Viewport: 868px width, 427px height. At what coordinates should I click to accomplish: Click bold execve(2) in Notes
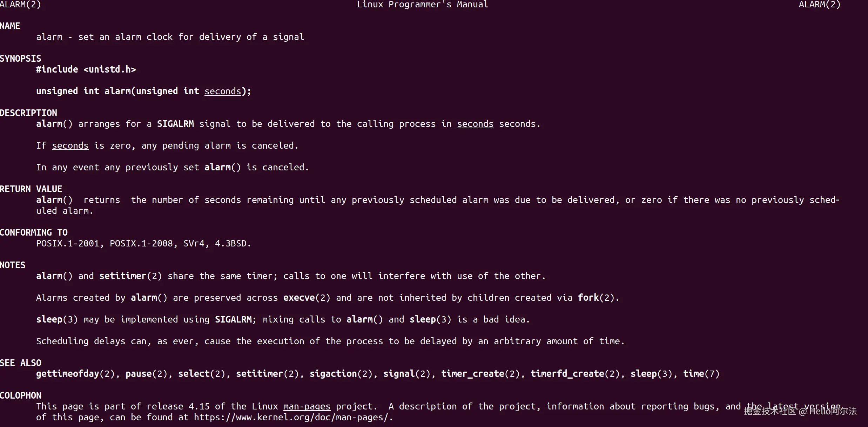click(x=307, y=298)
